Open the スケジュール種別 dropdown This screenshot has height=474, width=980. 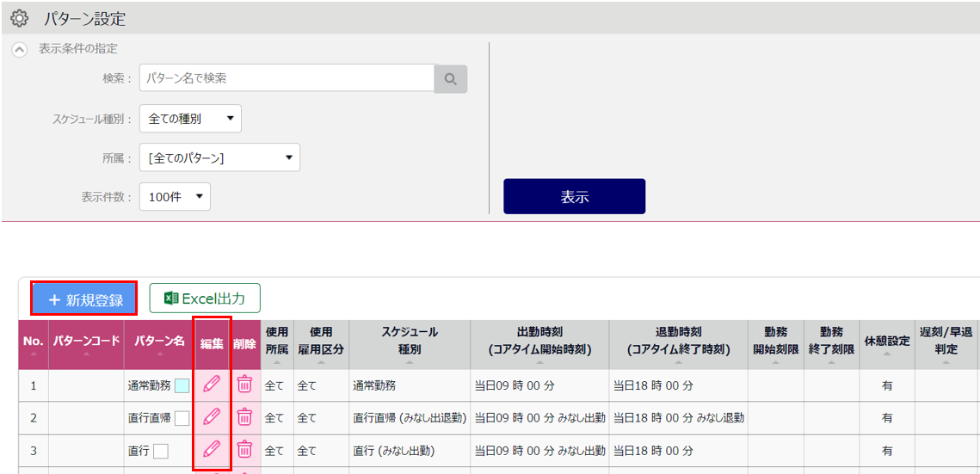click(x=190, y=119)
